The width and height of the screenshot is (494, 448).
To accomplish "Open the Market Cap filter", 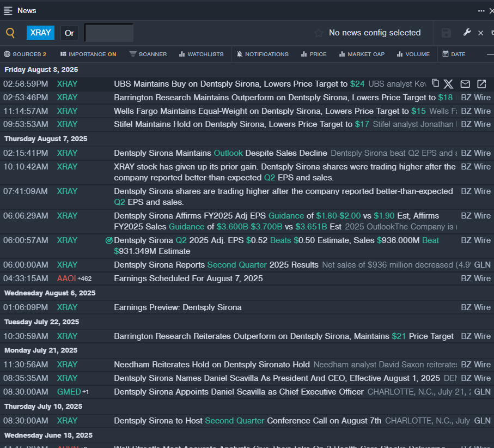I will pos(362,54).
